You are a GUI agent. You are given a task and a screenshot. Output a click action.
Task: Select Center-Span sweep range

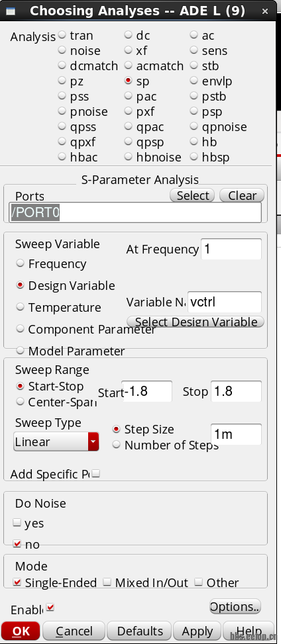click(20, 402)
